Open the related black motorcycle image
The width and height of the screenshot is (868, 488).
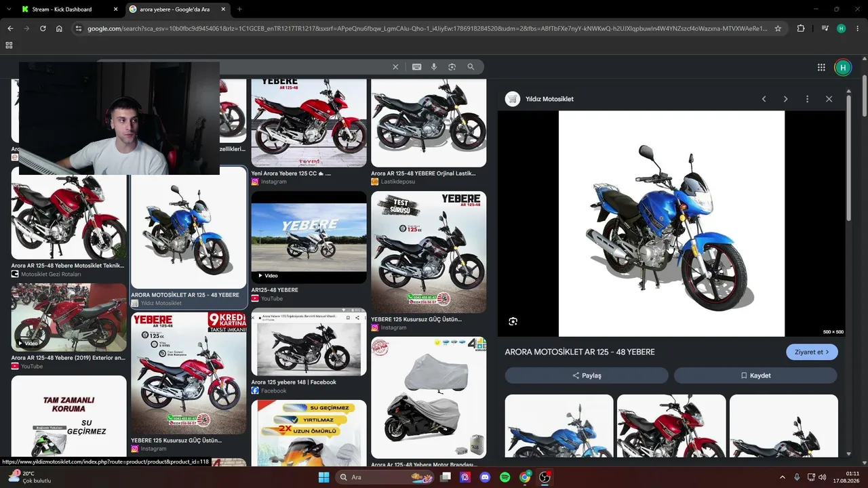pyautogui.click(x=784, y=426)
